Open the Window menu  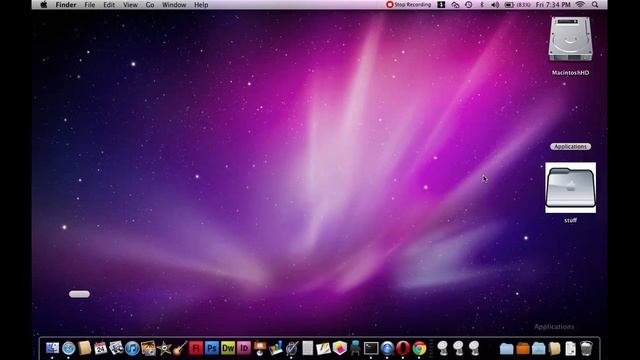point(174,5)
